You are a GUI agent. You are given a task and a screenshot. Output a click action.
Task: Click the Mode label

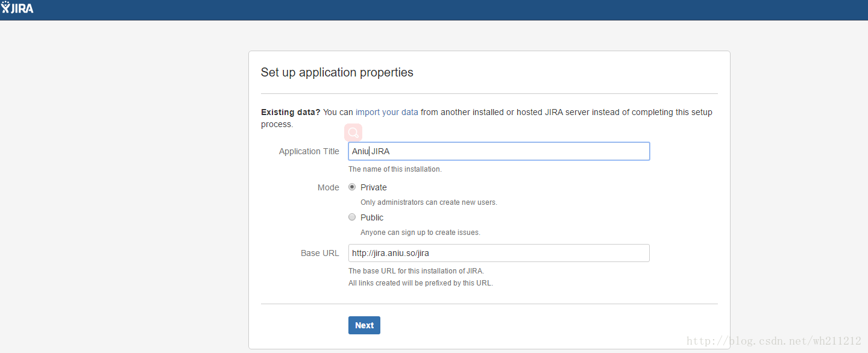pyautogui.click(x=329, y=187)
